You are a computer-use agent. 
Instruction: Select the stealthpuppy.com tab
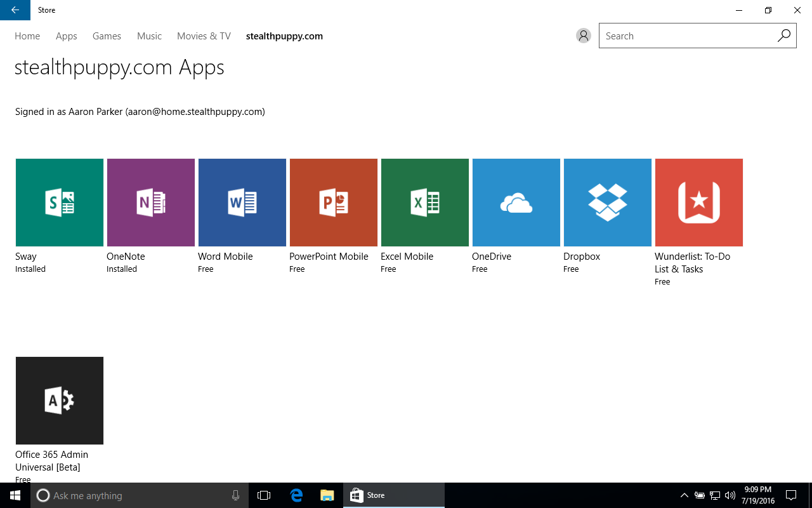284,36
